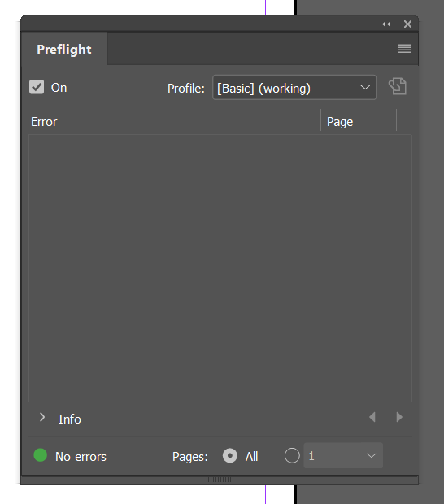Image resolution: width=444 pixels, height=504 pixels.
Task: Open the Profile dropdown [Basic] (working)
Action: (294, 88)
